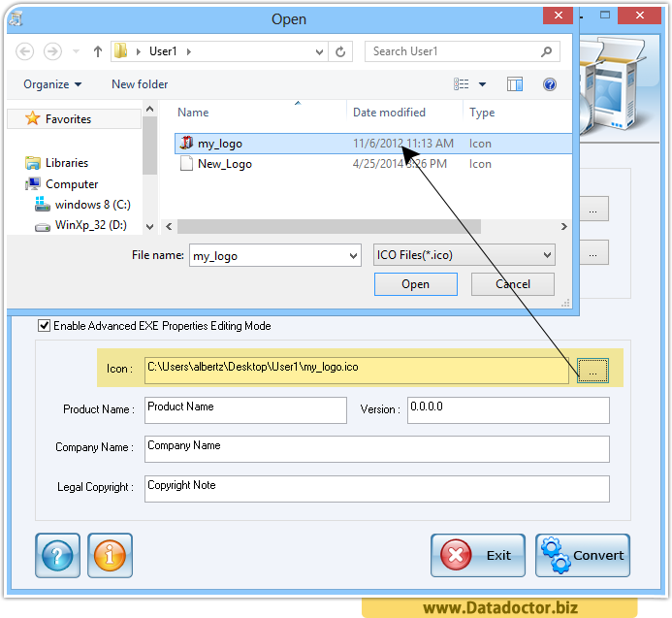
Task: Click the dialog help icon near view options
Action: [x=550, y=84]
